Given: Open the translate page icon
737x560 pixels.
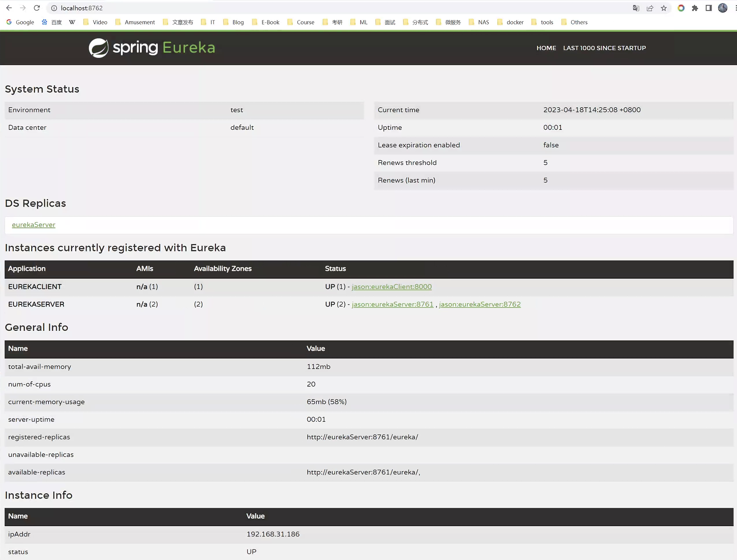Looking at the screenshot, I should 636,8.
